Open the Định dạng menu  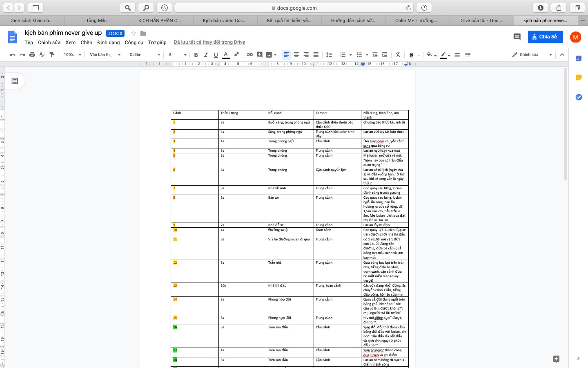(x=109, y=43)
